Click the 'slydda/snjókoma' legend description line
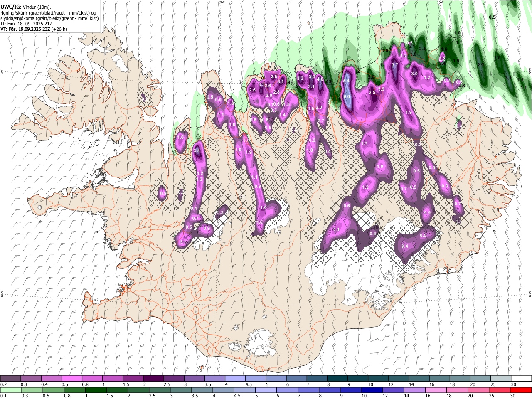Viewport: 532px width, 399px height. click(49, 18)
